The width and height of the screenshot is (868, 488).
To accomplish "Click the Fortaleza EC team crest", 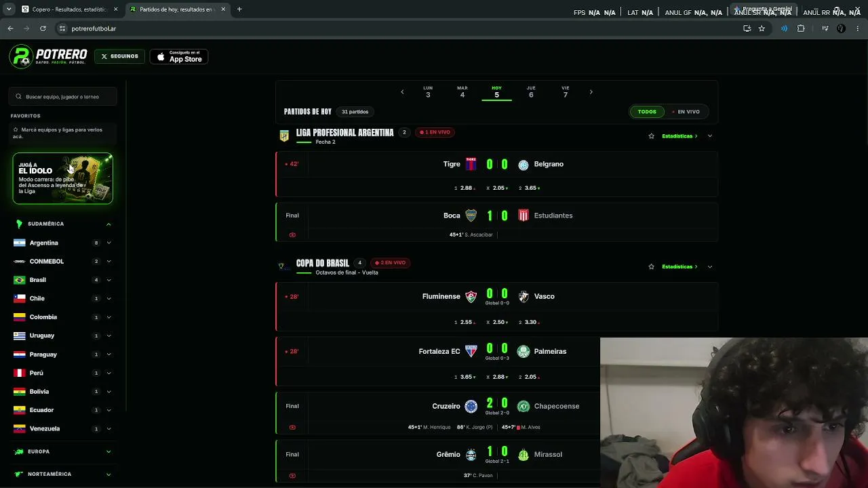I will (x=471, y=351).
